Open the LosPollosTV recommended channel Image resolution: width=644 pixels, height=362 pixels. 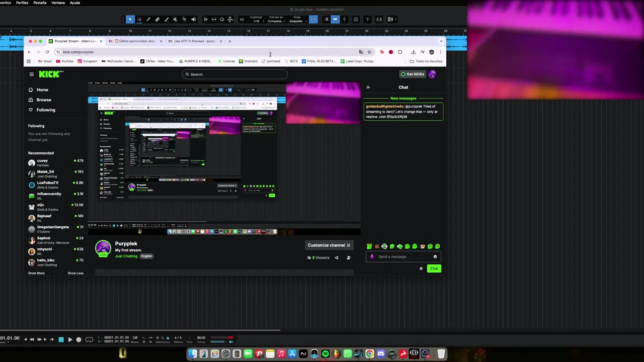point(56,185)
